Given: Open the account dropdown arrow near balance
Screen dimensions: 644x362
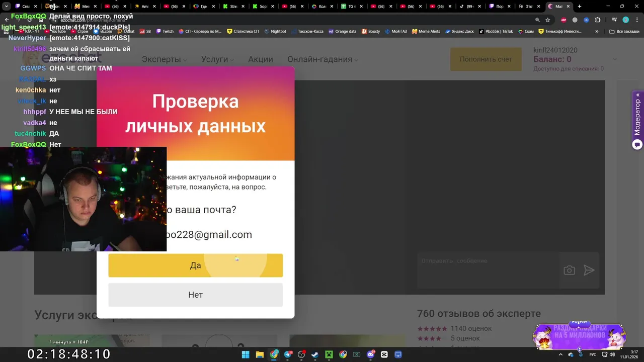Looking at the screenshot, I should click(614, 59).
